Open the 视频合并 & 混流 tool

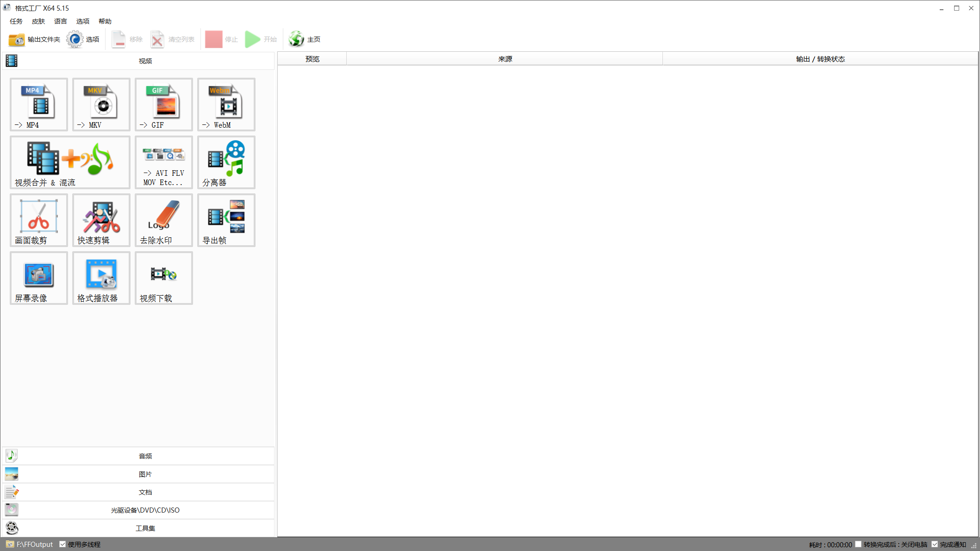tap(70, 162)
